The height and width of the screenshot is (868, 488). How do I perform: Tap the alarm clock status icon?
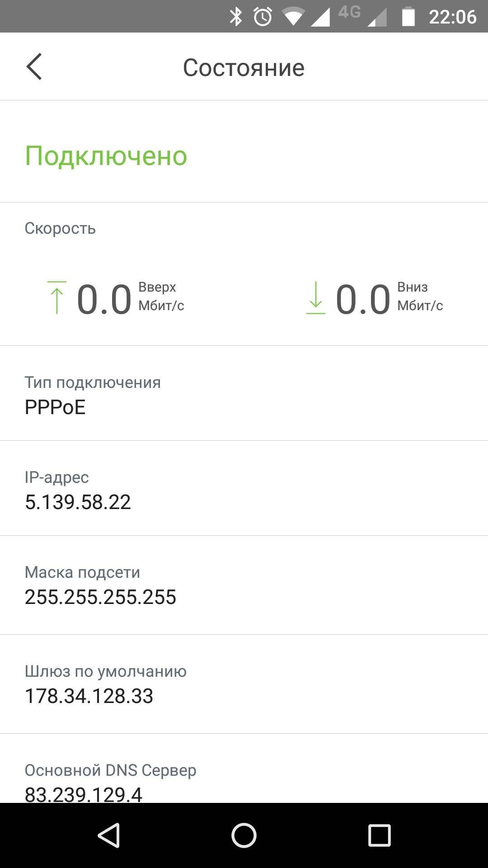click(263, 17)
